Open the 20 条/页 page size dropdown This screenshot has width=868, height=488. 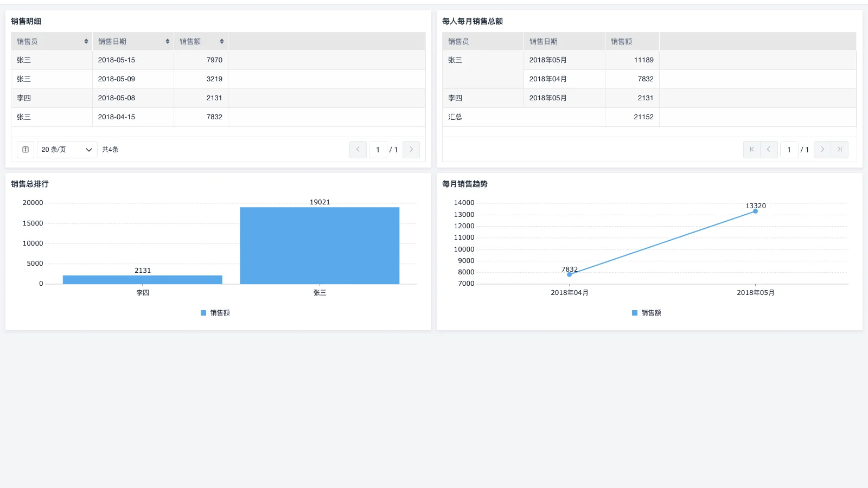[x=67, y=150]
